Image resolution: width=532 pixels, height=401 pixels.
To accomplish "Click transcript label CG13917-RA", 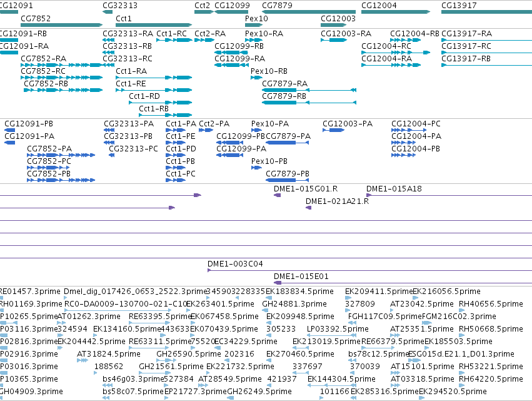I will tap(467, 34).
